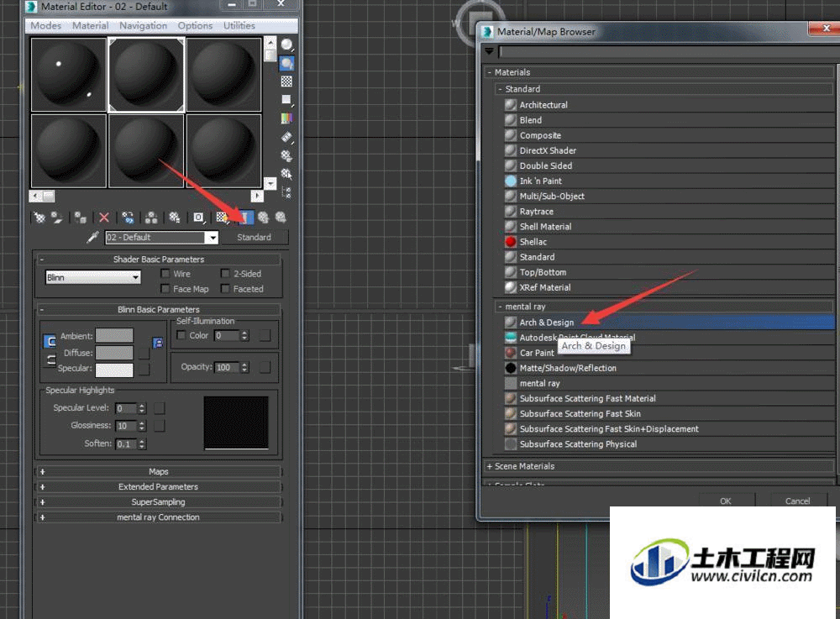Click the Standard material type button

coord(255,237)
